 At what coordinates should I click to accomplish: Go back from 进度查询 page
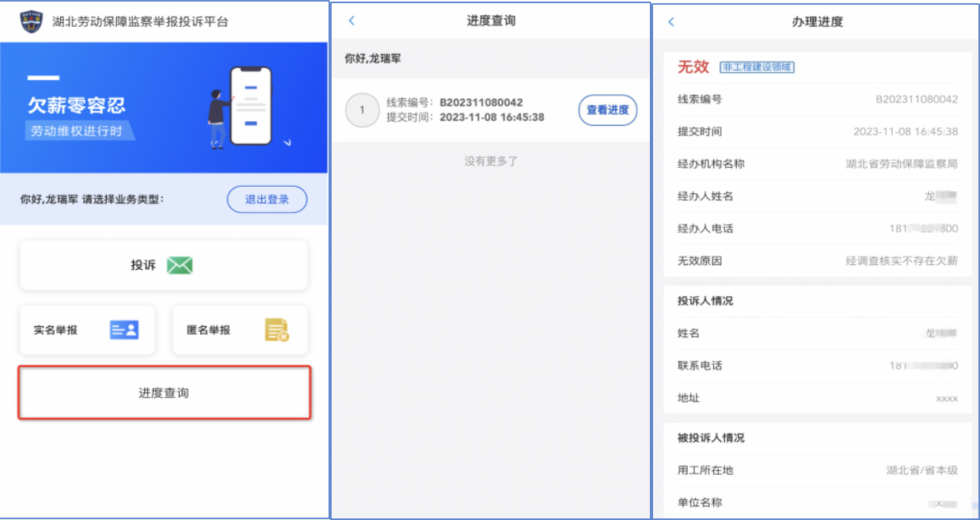(x=351, y=21)
